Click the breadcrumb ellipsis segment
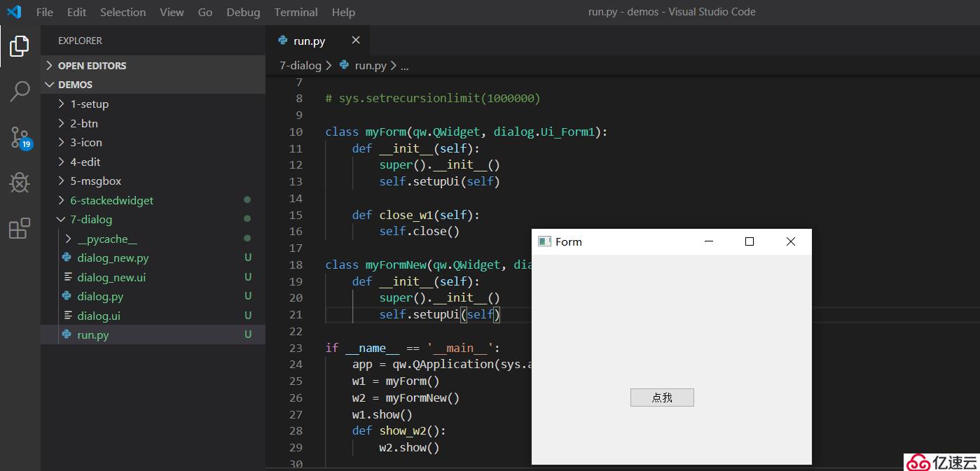This screenshot has height=471, width=980. [404, 66]
